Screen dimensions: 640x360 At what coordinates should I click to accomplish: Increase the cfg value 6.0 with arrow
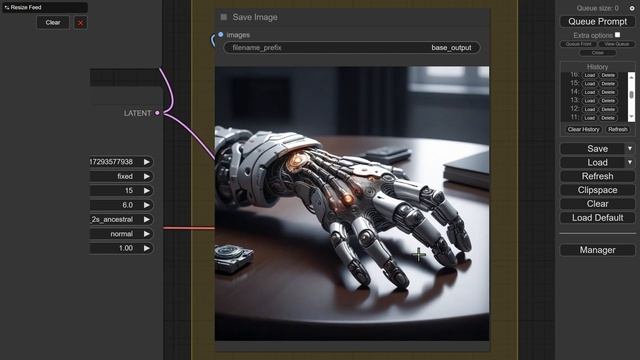coord(147,205)
